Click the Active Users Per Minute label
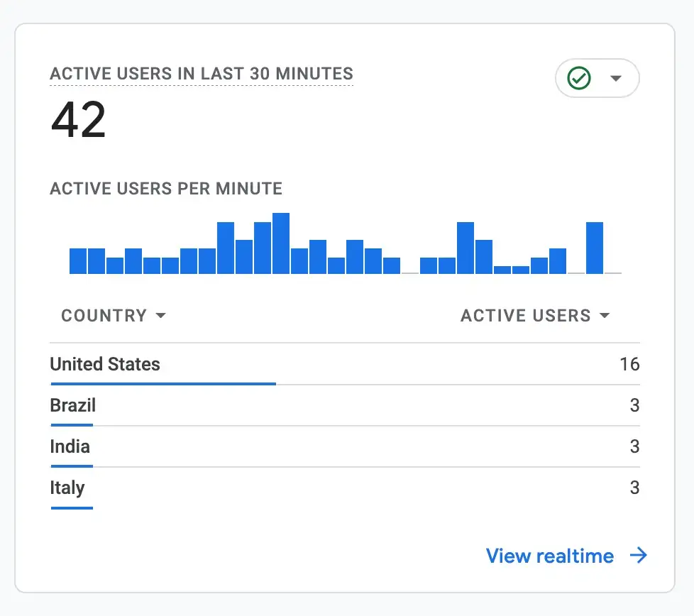Screen dimensions: 694x616 tap(166, 189)
